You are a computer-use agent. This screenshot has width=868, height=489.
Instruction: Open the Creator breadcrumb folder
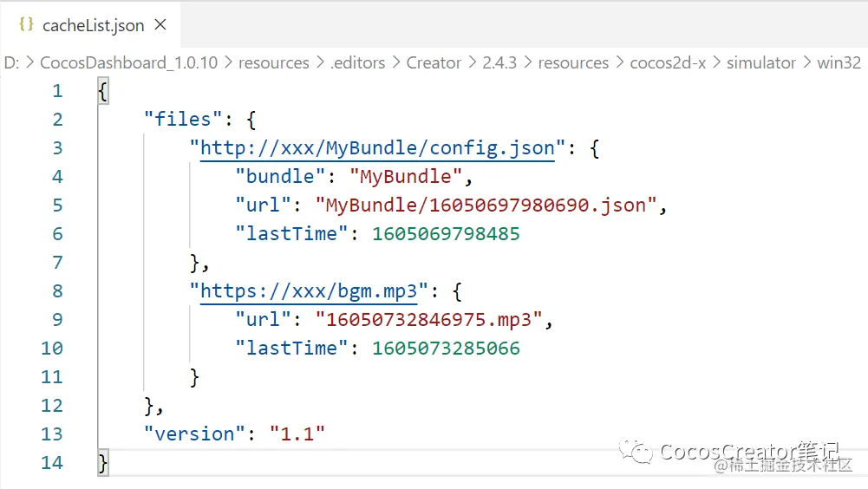pos(434,62)
